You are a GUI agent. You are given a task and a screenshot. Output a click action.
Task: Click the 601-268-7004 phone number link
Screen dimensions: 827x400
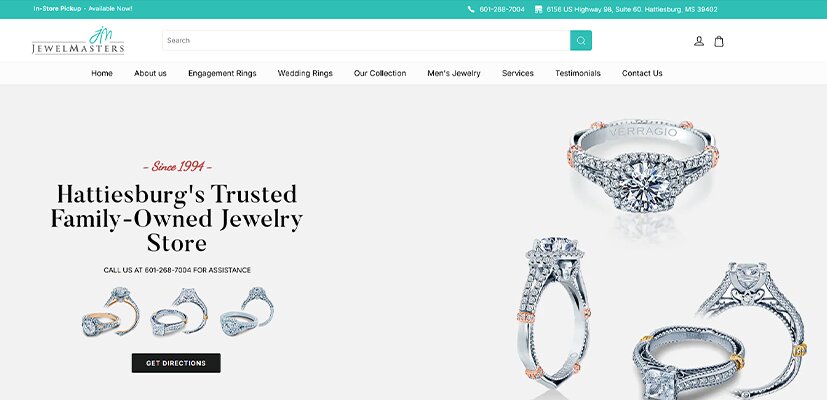[502, 9]
